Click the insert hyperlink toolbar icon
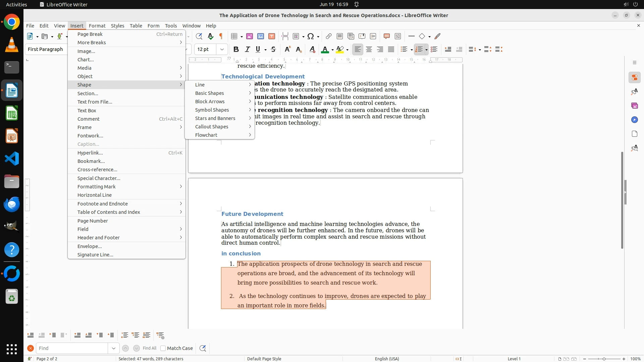This screenshot has width=644, height=362. tap(329, 36)
